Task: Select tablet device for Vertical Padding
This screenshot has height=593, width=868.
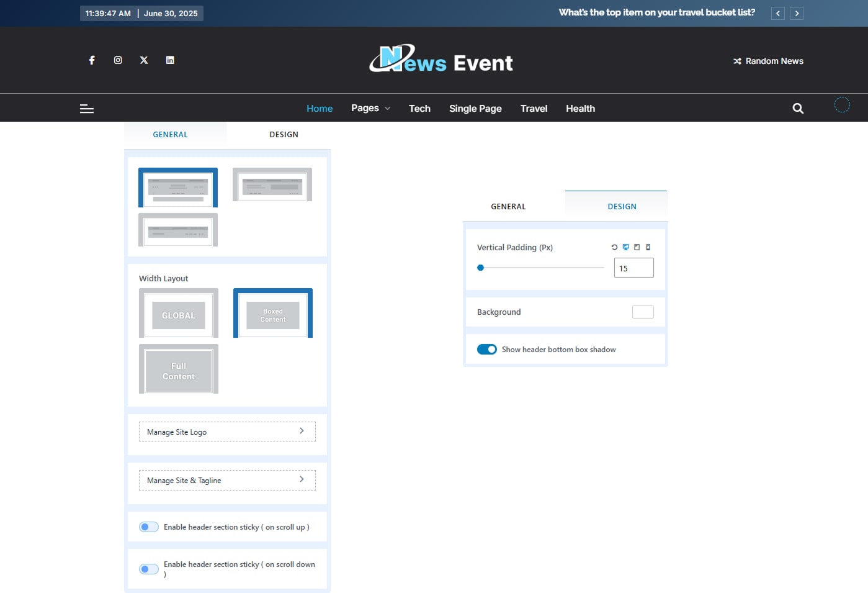Action: [x=637, y=247]
